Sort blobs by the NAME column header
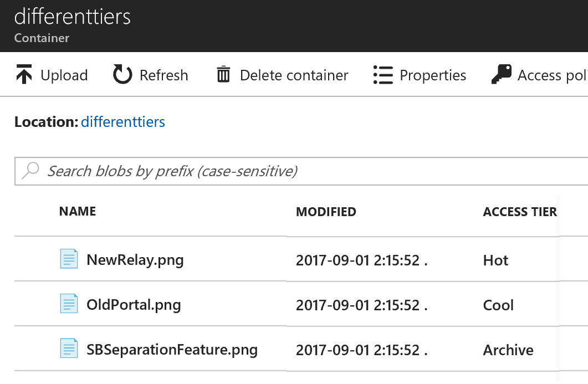The image size is (588, 384). 78,211
